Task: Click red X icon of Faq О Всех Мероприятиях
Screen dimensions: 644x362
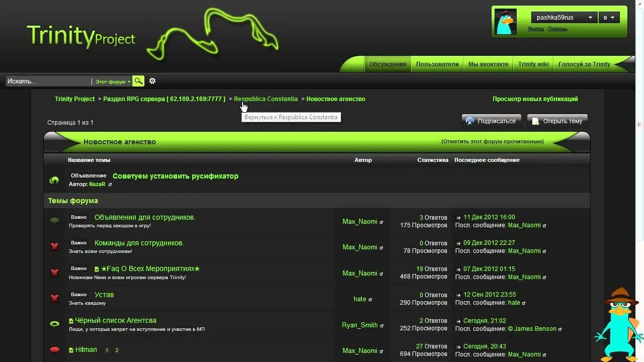Action: (54, 273)
